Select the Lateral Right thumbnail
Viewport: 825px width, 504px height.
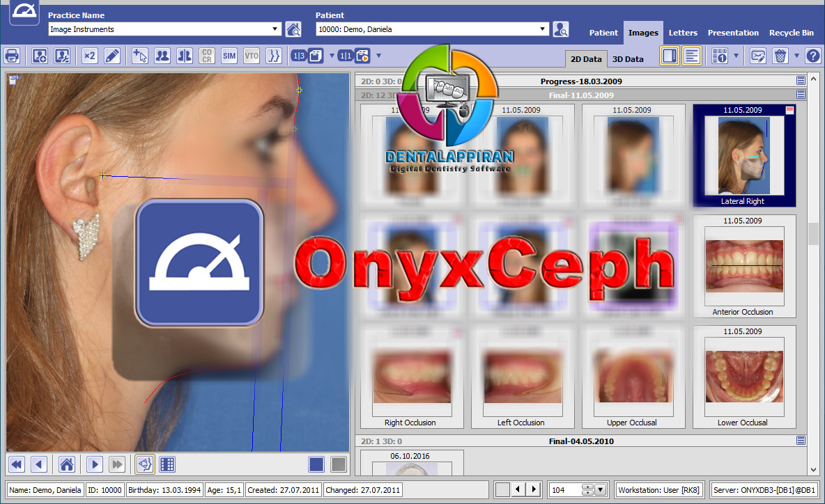[744, 155]
